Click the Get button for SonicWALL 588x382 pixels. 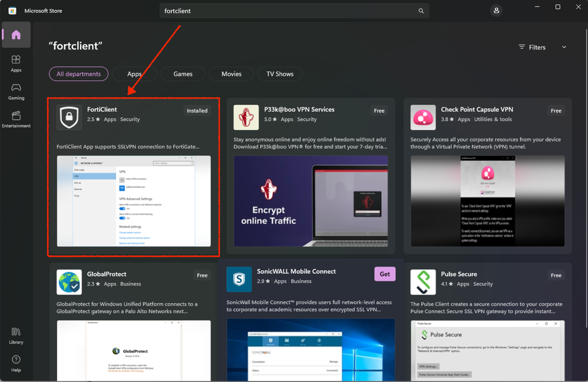[385, 274]
